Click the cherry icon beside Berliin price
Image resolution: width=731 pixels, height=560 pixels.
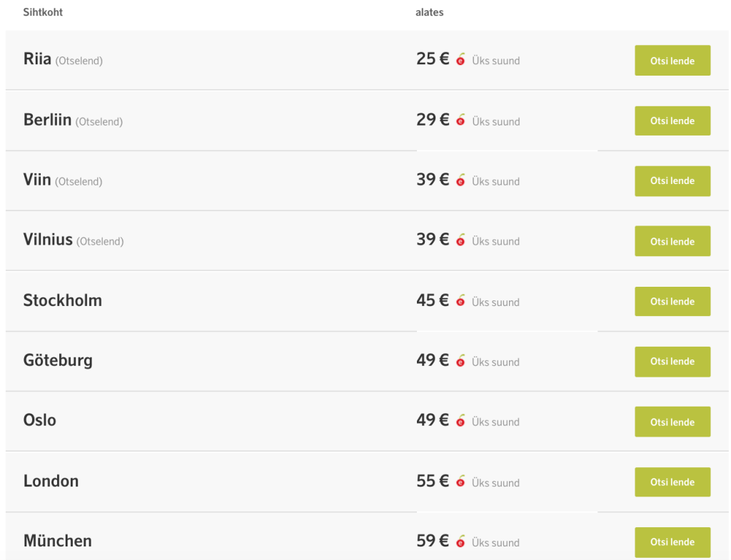pyautogui.click(x=460, y=121)
